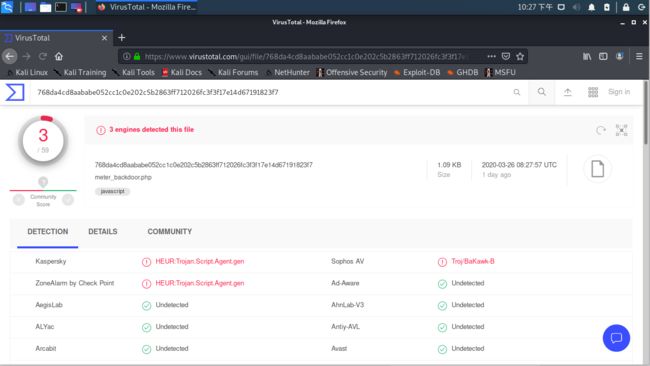This screenshot has width=650, height=366.
Task: Open the session logout icon in panel
Action: tap(641, 7)
